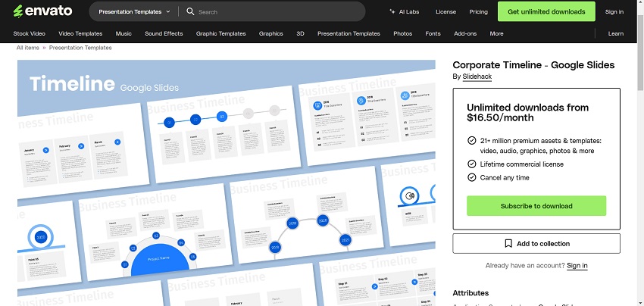This screenshot has height=306, width=644.
Task: Click the checkmark icon beside 21+ million assets
Action: (472, 140)
